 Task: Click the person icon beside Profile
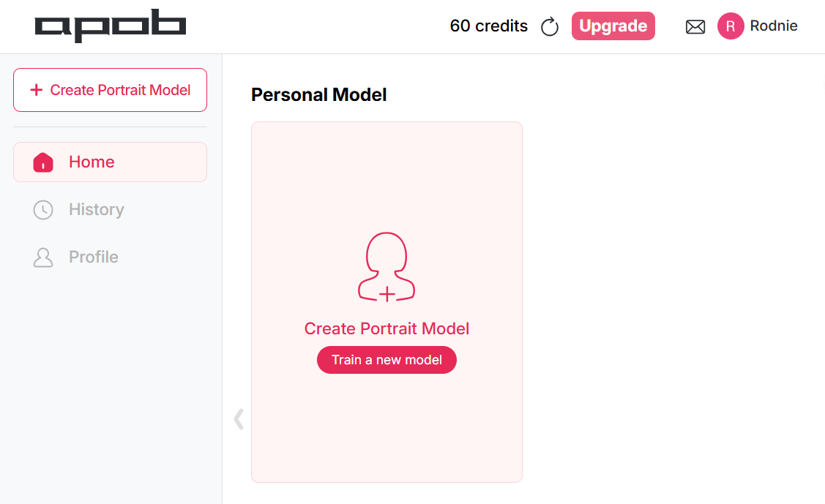click(43, 257)
